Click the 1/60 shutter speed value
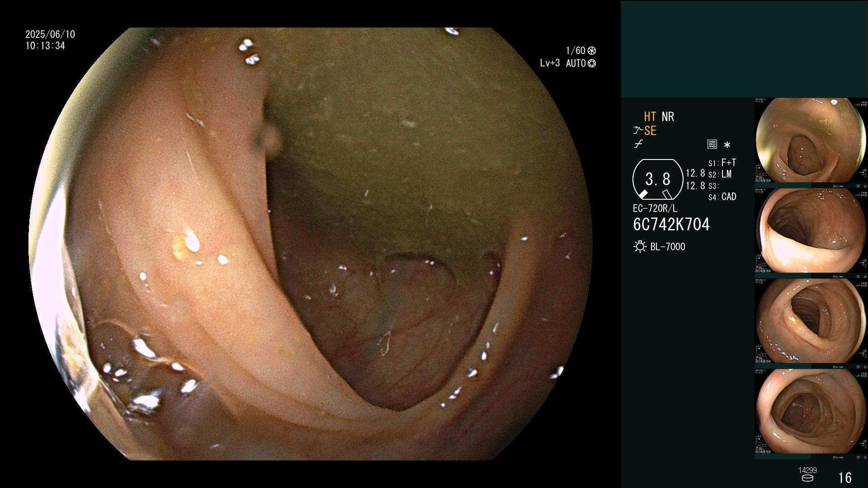The height and width of the screenshot is (488, 868). (576, 51)
